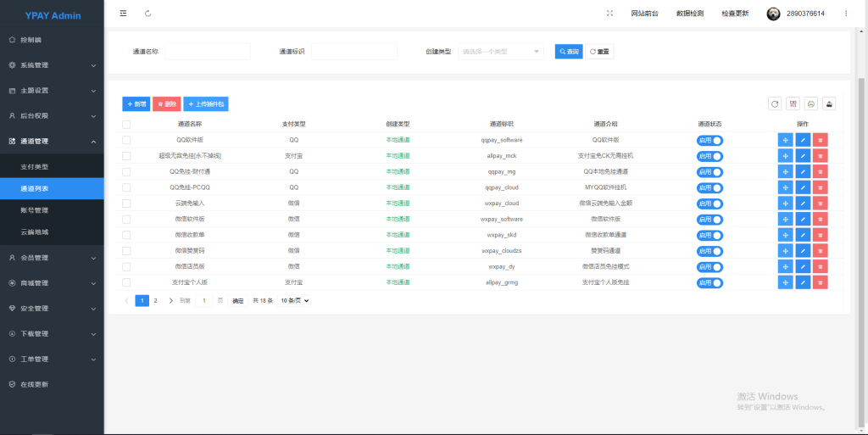Open the 网站前台 link in header
Image resolution: width=868 pixels, height=435 pixels.
point(645,14)
